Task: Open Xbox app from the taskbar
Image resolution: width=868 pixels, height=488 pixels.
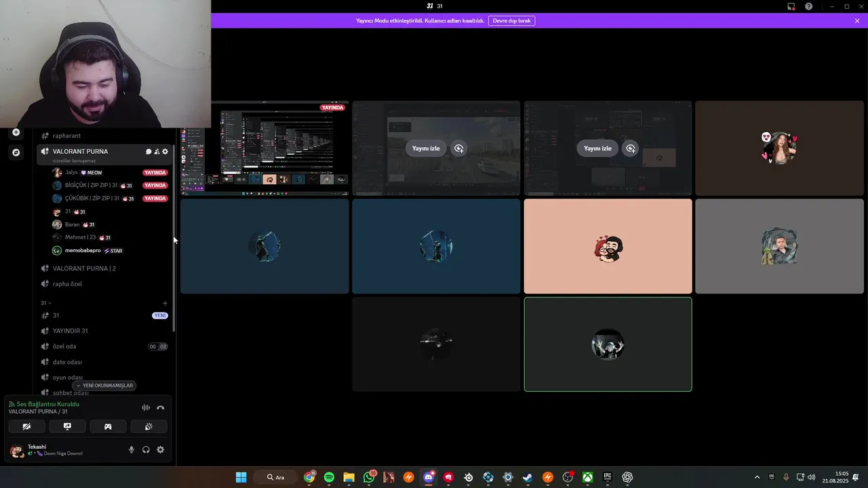Action: (587, 477)
